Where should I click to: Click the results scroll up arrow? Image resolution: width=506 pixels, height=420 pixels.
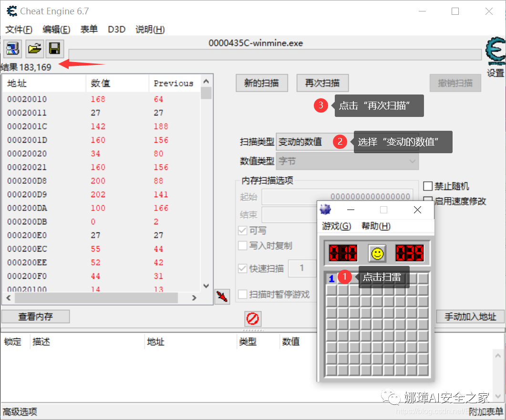click(x=206, y=81)
